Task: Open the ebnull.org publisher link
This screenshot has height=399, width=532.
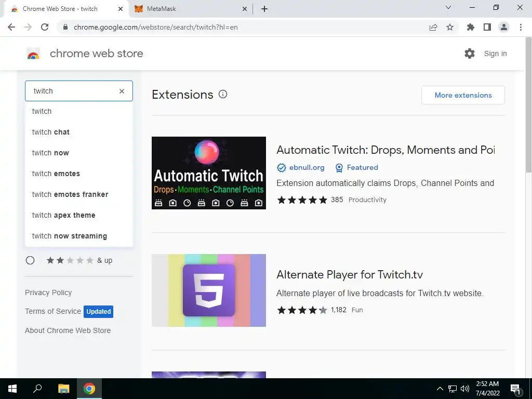Action: pyautogui.click(x=307, y=168)
